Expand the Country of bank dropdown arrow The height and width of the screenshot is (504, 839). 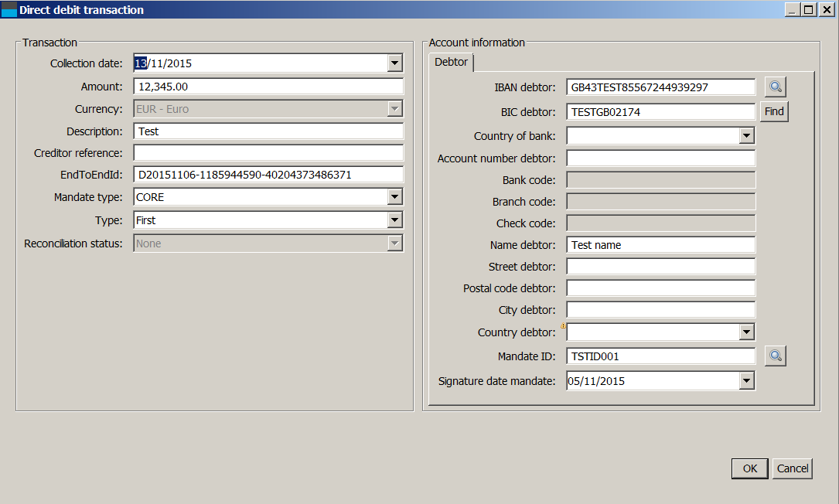(x=747, y=136)
